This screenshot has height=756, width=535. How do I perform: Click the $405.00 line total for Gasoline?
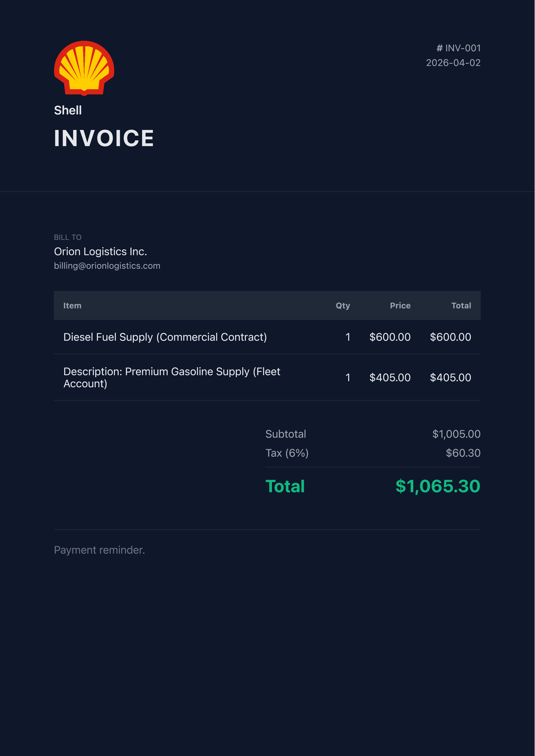click(450, 378)
